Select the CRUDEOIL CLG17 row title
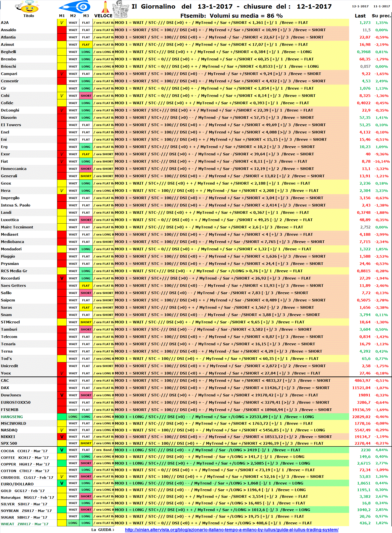 coord(27,478)
